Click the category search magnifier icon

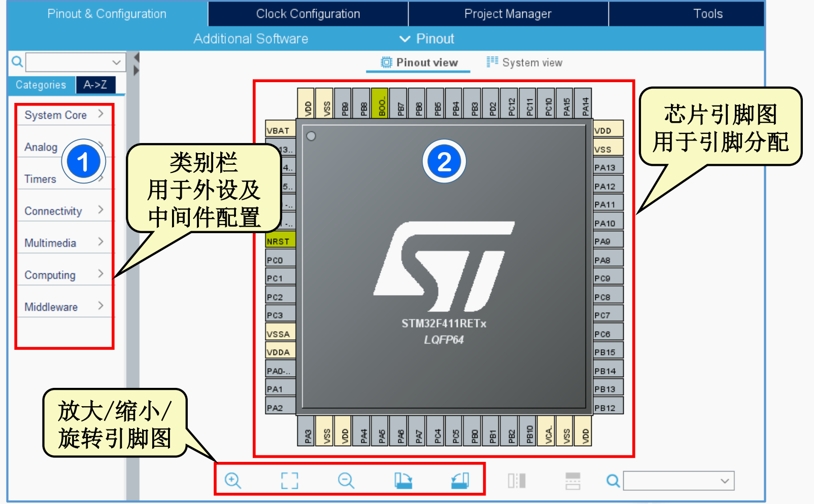click(x=17, y=62)
